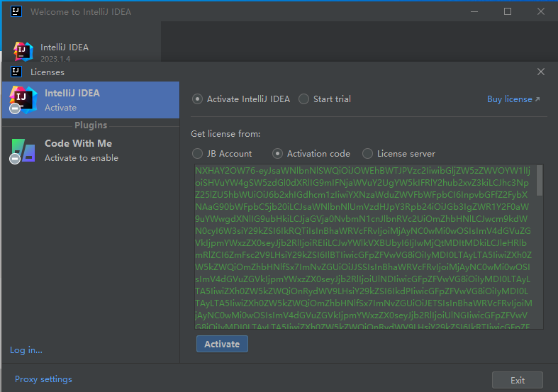Close the Licenses dialog with the X
The width and height of the screenshot is (558, 392).
click(541, 72)
